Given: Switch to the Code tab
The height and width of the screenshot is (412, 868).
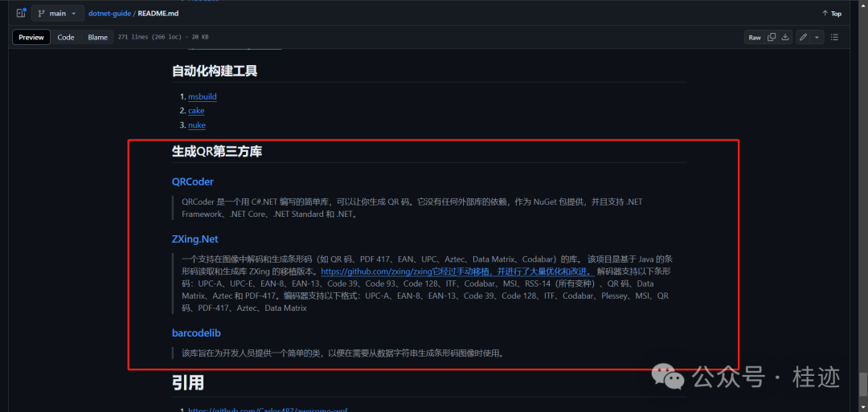Looking at the screenshot, I should tap(66, 37).
